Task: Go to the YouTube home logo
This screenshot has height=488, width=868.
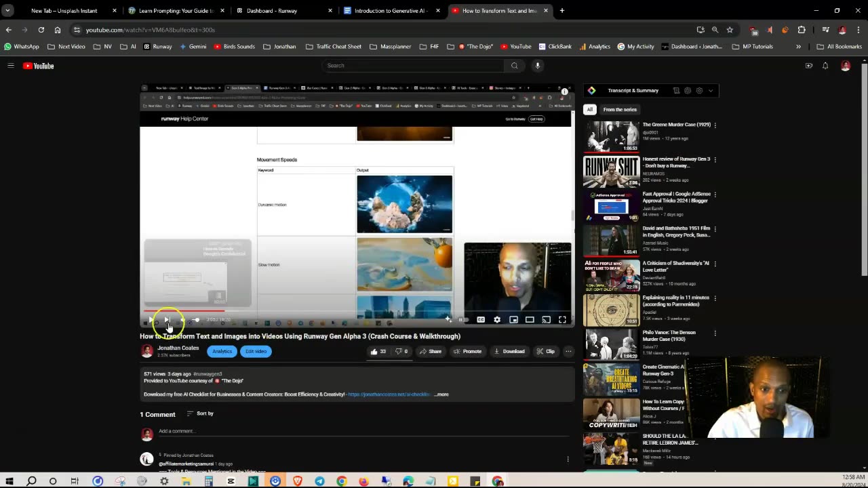Action: (38, 66)
